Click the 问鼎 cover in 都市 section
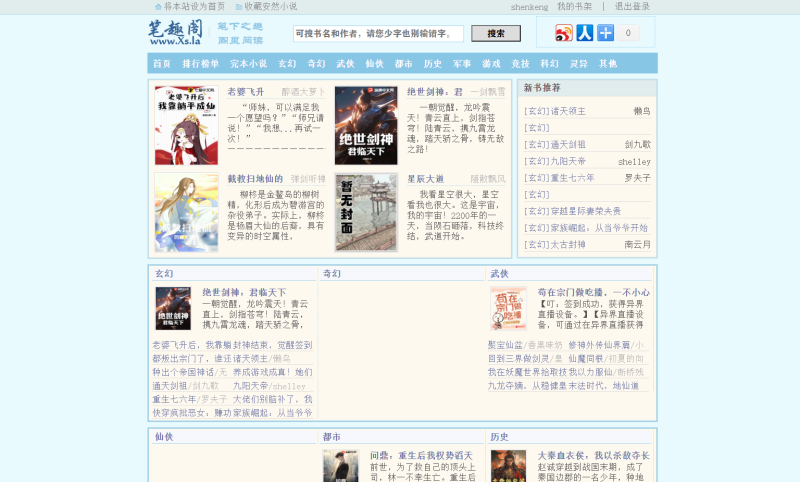The width and height of the screenshot is (800, 482). click(x=341, y=466)
